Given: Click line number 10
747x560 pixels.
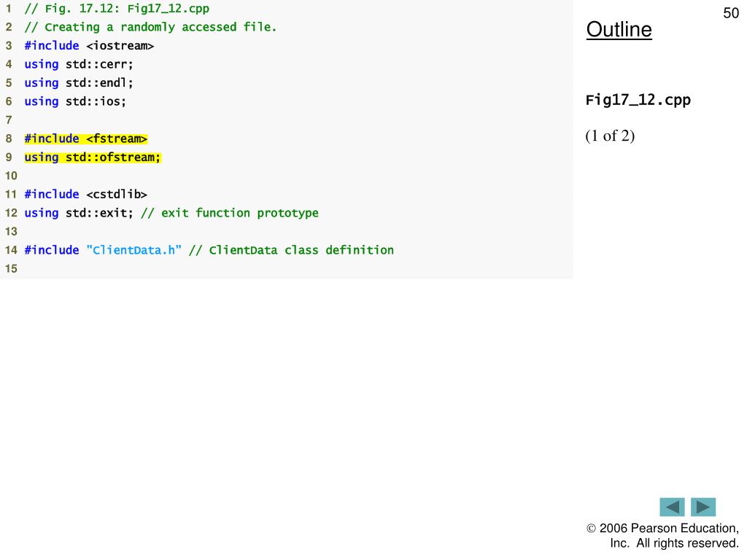Looking at the screenshot, I should (11, 176).
